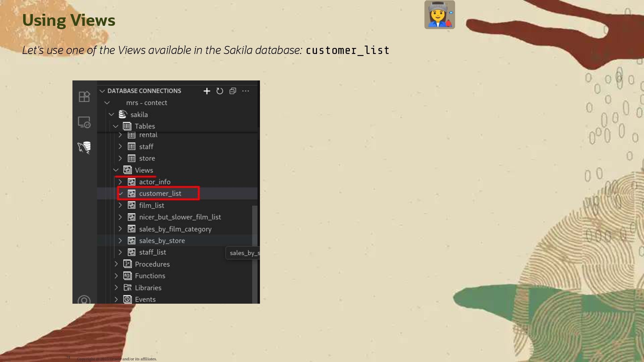Screen dimensions: 644x362
Task: Click the add new connection plus icon
Action: coord(207,91)
